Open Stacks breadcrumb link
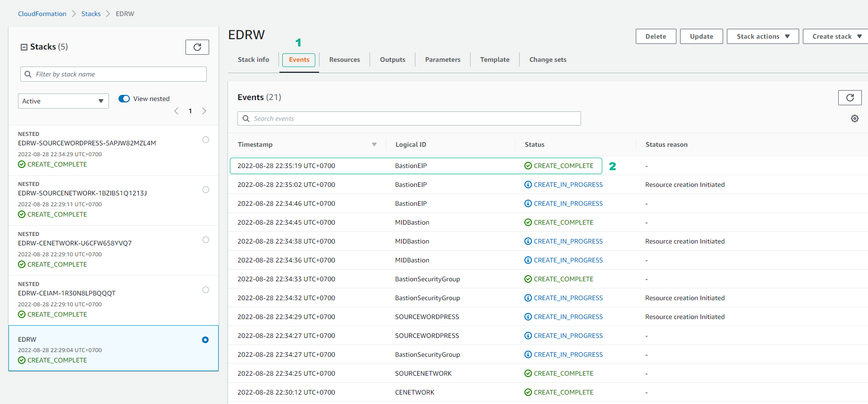The image size is (868, 404). 91,14
